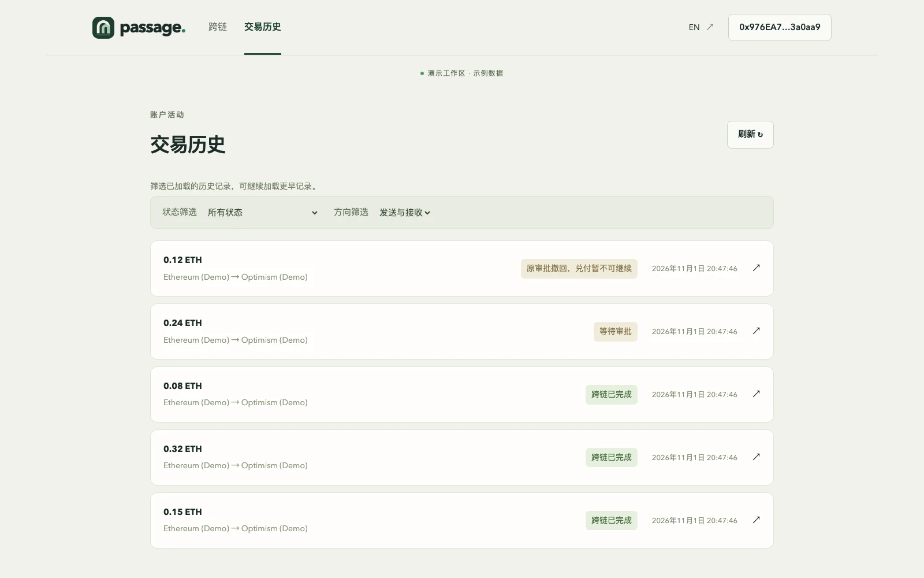
Task: Click the 刷新 refresh button
Action: click(x=750, y=135)
